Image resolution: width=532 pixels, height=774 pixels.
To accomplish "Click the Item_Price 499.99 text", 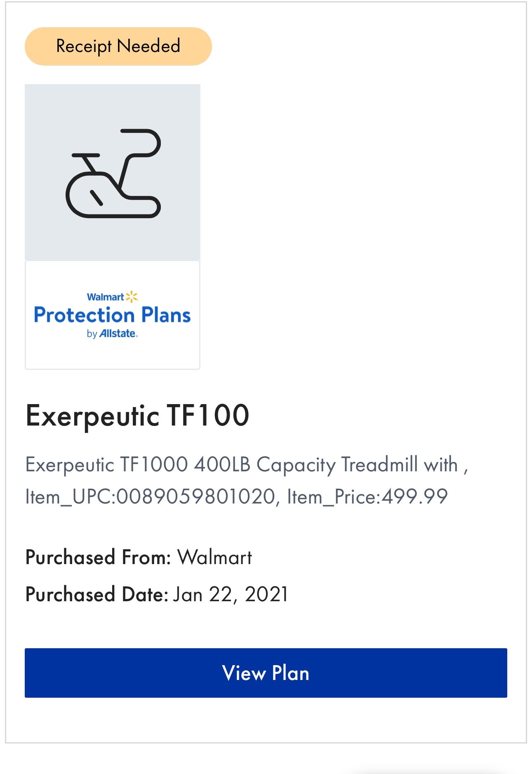I will [367, 496].
